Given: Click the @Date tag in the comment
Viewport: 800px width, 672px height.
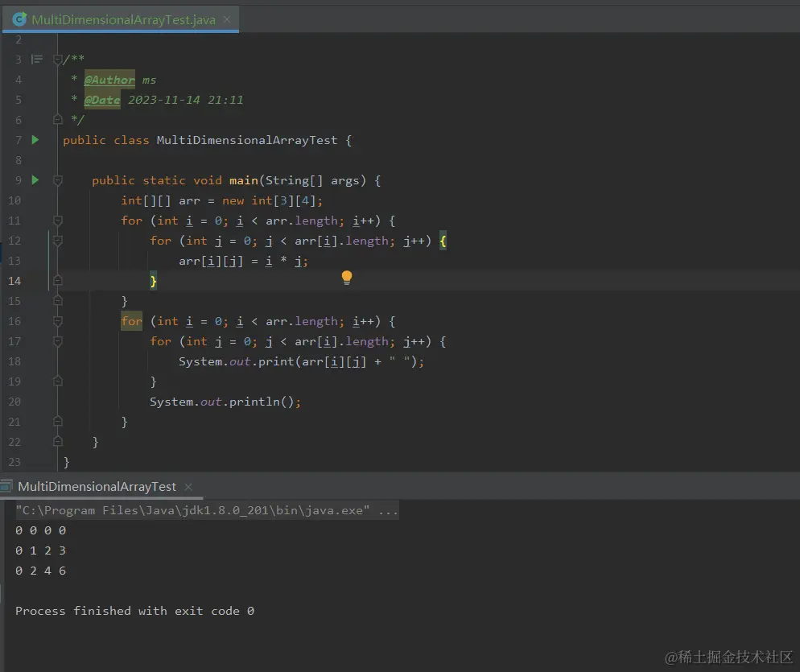Looking at the screenshot, I should (x=102, y=100).
